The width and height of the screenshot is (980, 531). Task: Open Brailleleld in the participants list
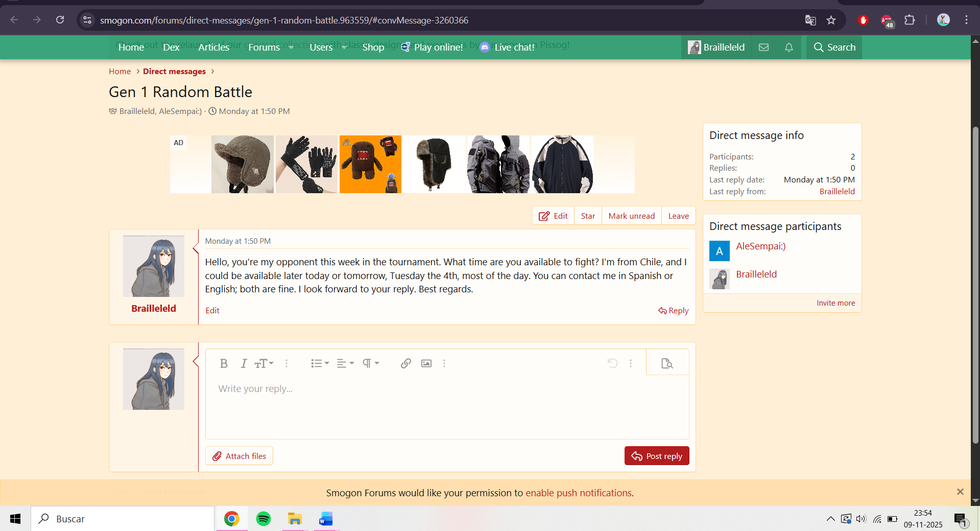[756, 274]
